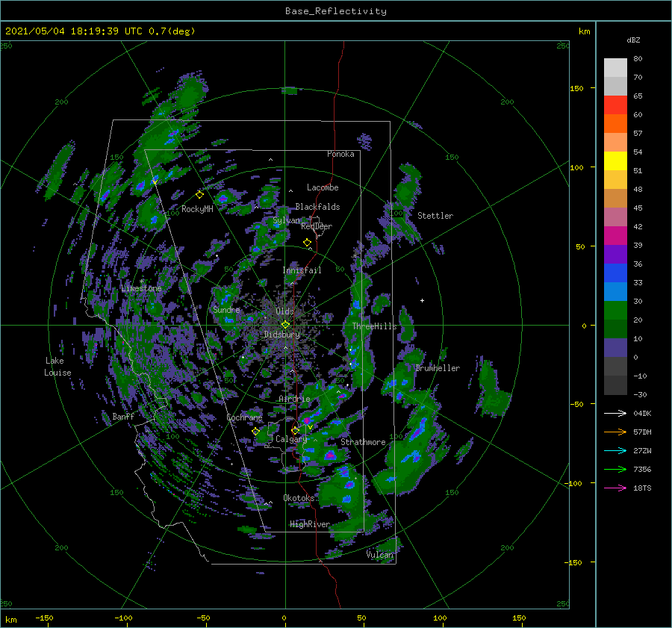
Task: Click the Sundre label
Action: pos(226,309)
